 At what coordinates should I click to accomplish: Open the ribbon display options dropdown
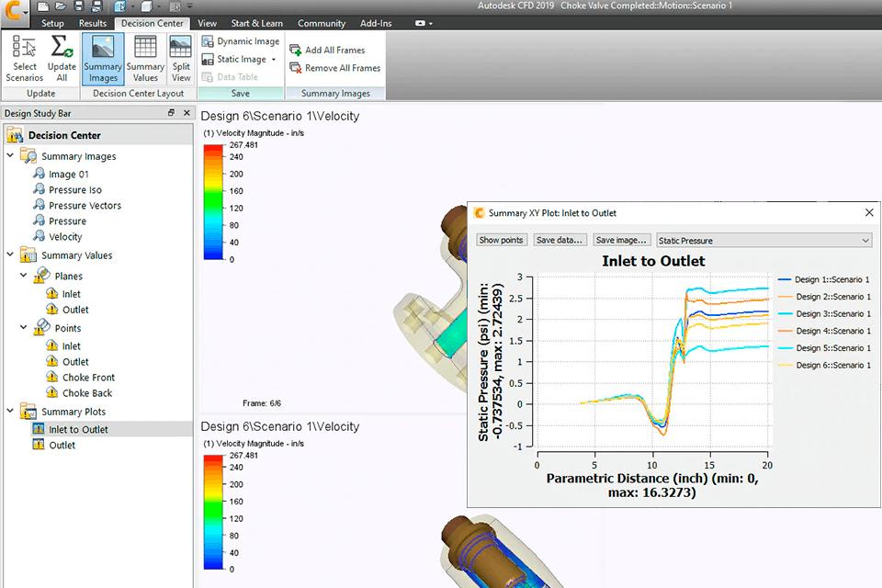tap(424, 23)
